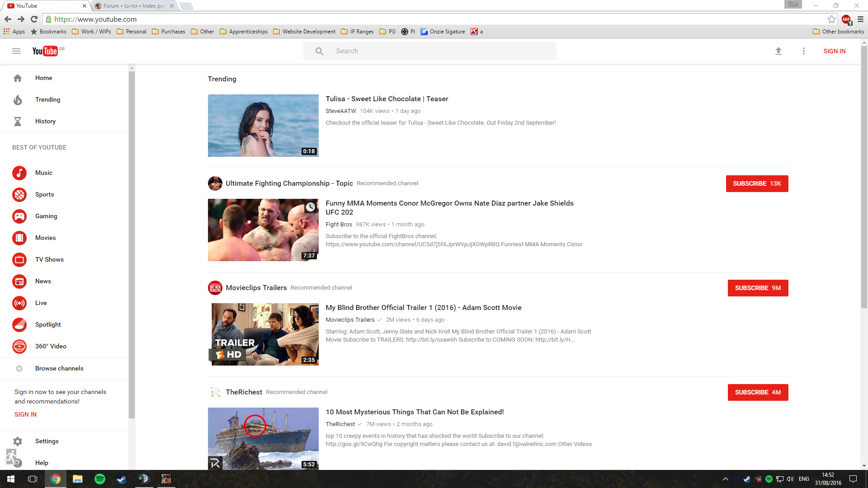Open the Fight Bros channel link
Viewport: 868px width, 488px height.
pyautogui.click(x=339, y=225)
